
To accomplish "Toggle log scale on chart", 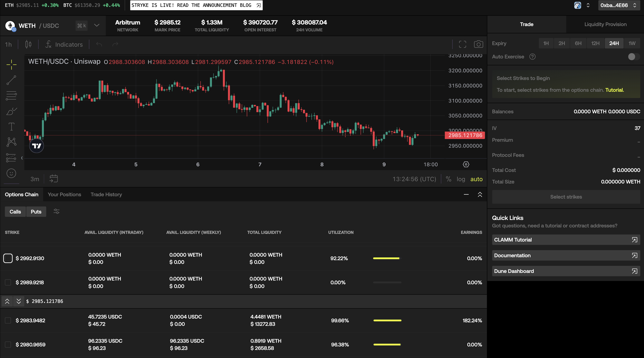I will [x=461, y=179].
